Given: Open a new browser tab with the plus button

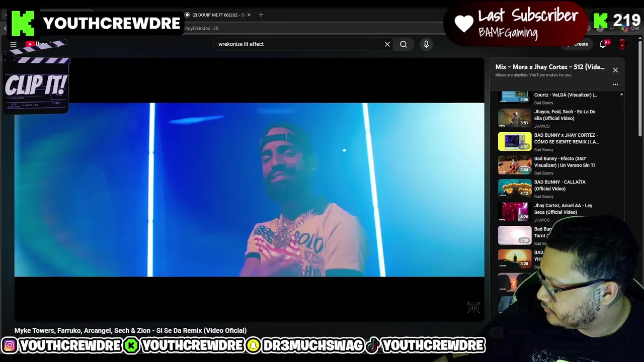Looking at the screenshot, I should tap(261, 15).
